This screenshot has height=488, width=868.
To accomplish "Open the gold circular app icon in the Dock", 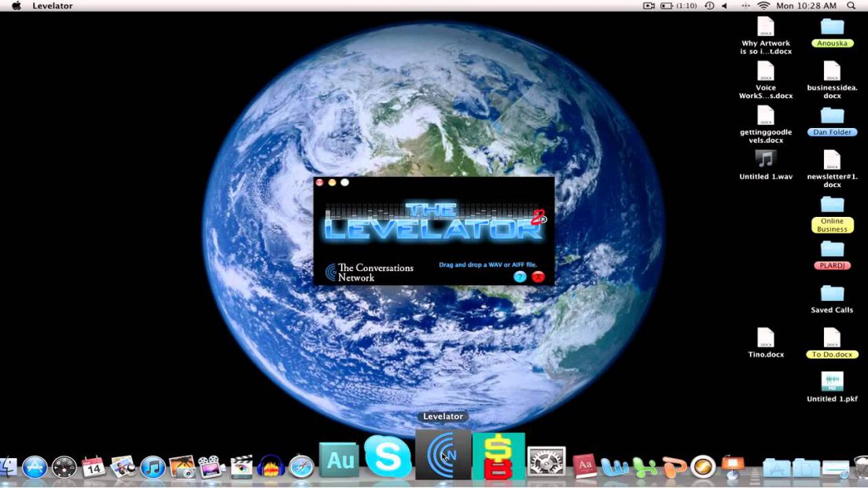I will coord(703,468).
